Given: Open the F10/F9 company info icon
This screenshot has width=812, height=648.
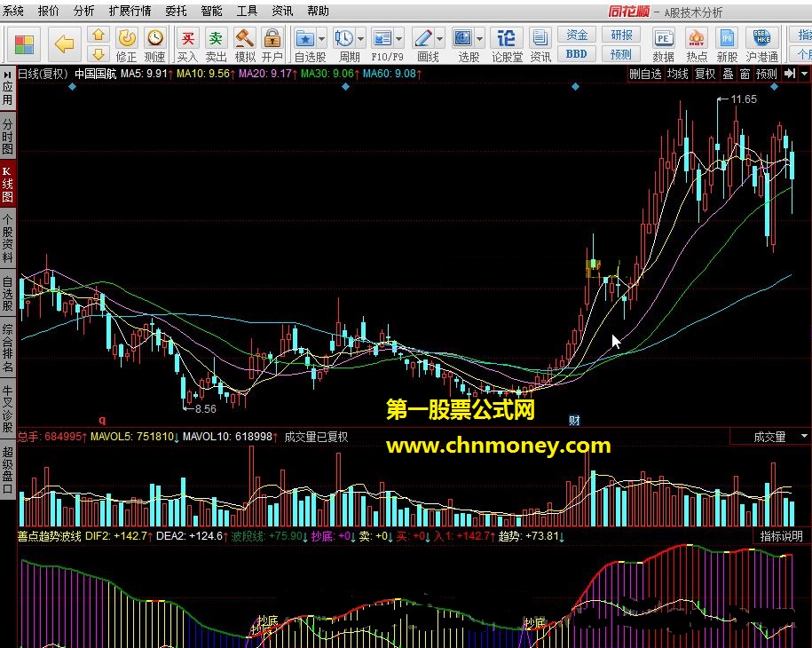Looking at the screenshot, I should (382, 39).
